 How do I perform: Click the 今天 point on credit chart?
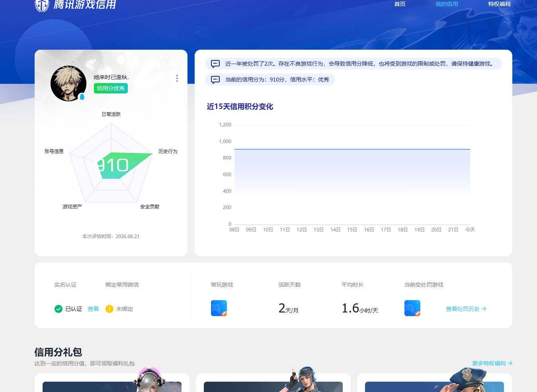[470, 149]
